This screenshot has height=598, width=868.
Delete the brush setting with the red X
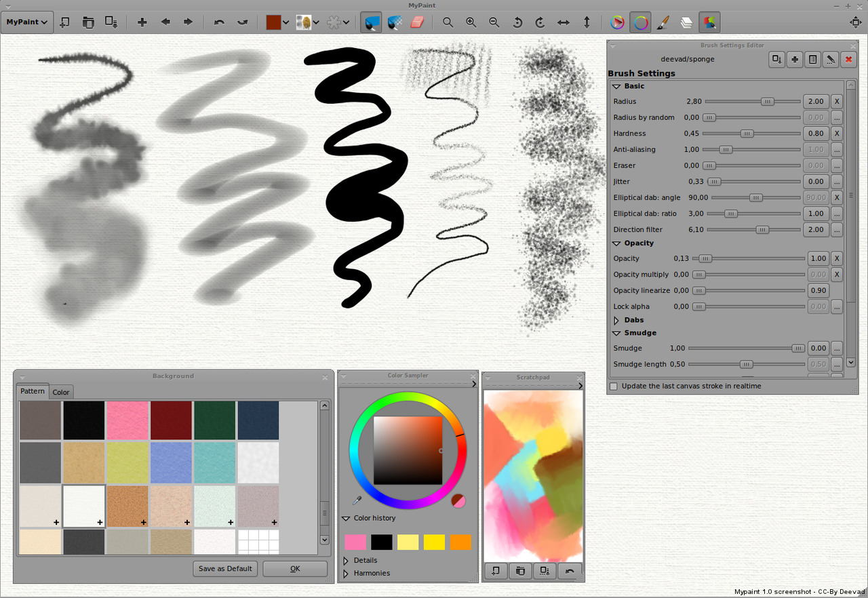pos(848,59)
